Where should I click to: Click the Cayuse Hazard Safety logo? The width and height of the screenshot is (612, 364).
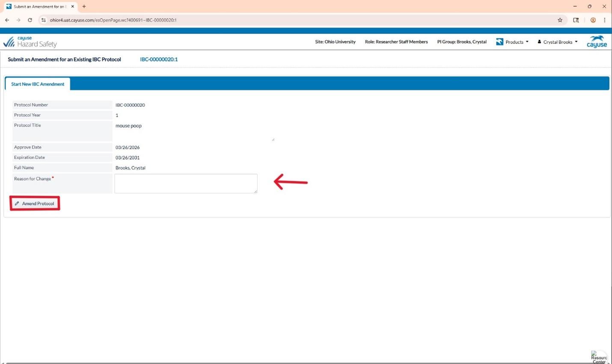pyautogui.click(x=30, y=41)
